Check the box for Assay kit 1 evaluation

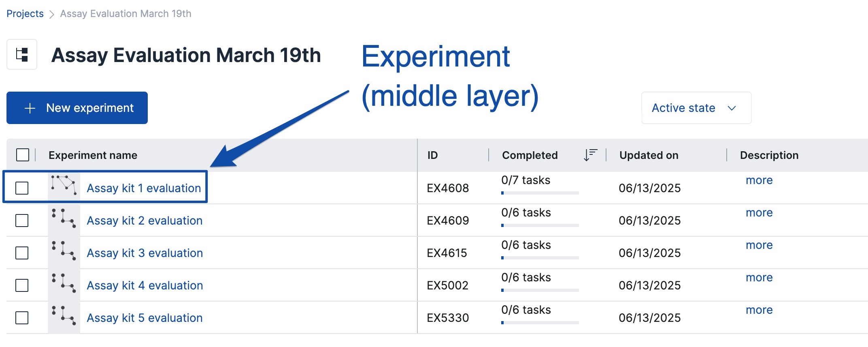(x=22, y=188)
